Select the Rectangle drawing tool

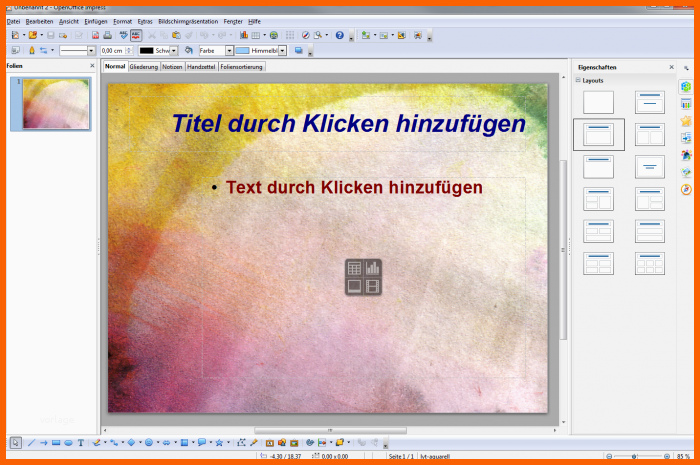tap(56, 443)
